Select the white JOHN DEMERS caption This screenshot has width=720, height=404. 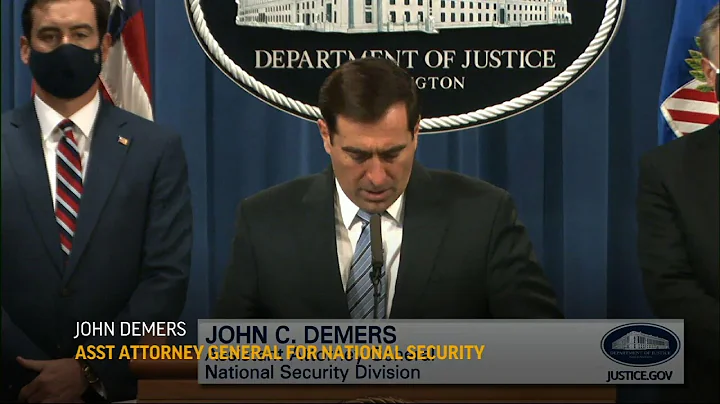click(130, 330)
